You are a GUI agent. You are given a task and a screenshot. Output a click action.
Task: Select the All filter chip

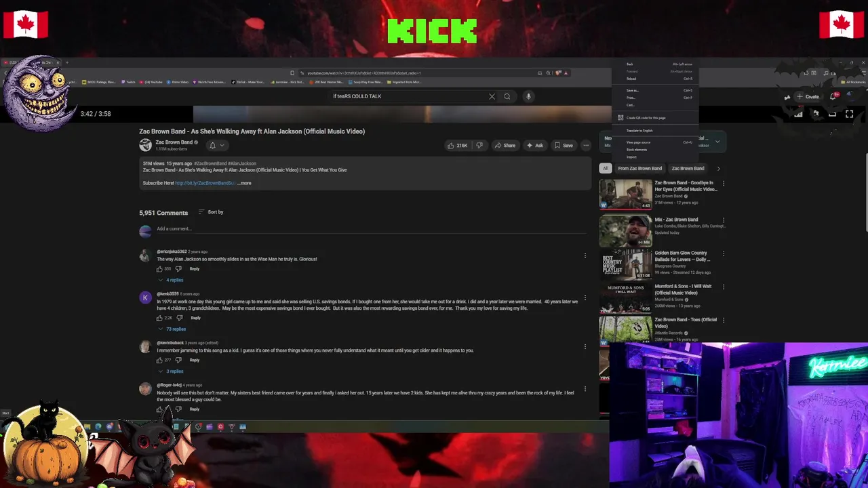pyautogui.click(x=606, y=168)
